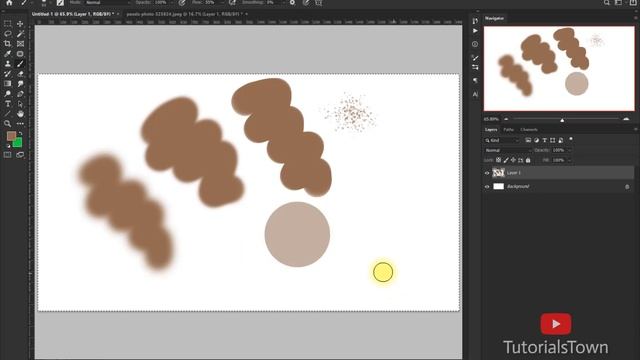Select the Frame tool

20,44
